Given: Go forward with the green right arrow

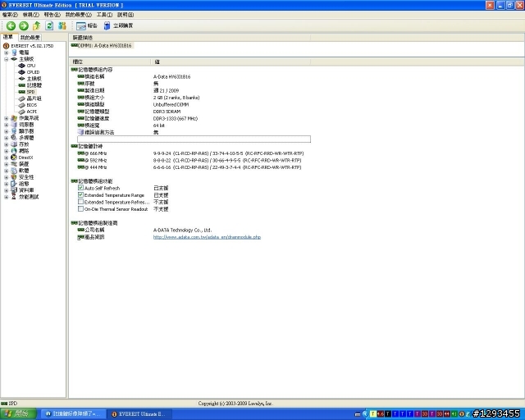Looking at the screenshot, I should (24, 25).
